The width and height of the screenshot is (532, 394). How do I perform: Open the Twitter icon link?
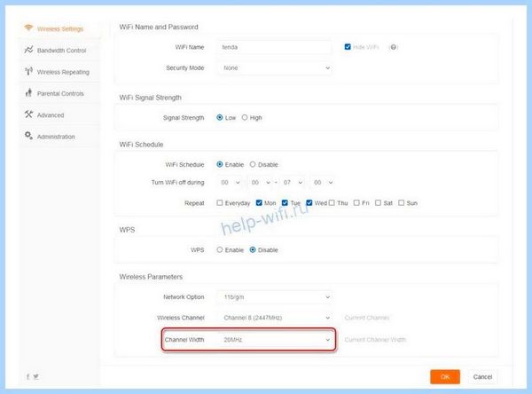(35, 376)
